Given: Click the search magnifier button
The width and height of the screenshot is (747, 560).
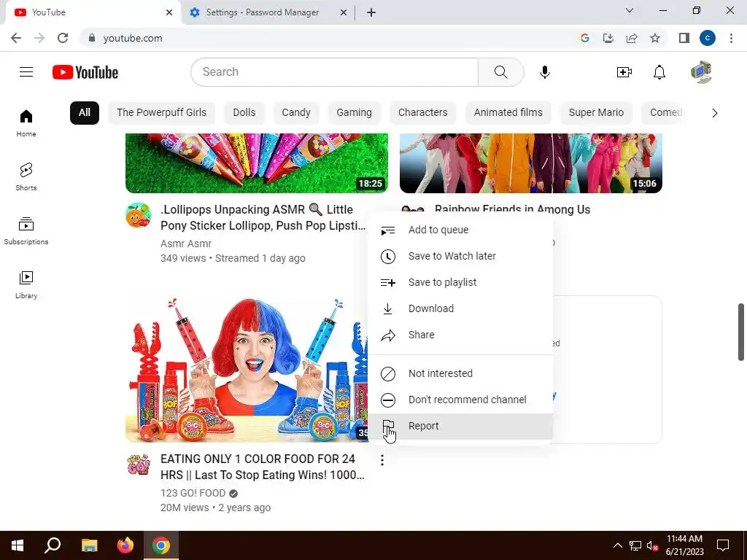Looking at the screenshot, I should (x=500, y=72).
